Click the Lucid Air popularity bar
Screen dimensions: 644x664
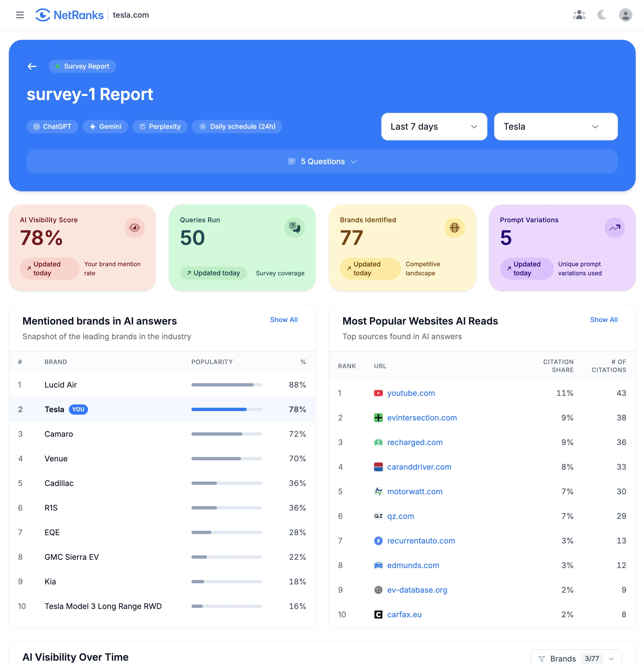227,385
